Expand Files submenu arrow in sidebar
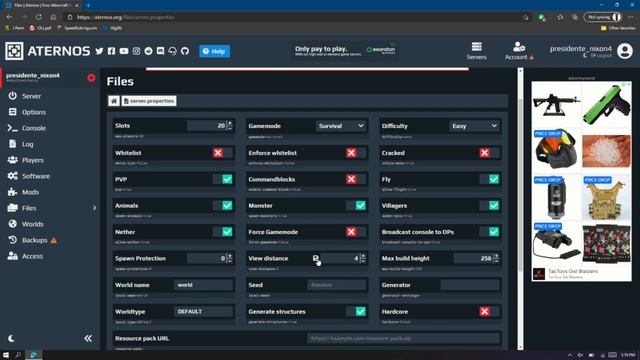Image resolution: width=640 pixels, height=360 pixels. (x=94, y=208)
